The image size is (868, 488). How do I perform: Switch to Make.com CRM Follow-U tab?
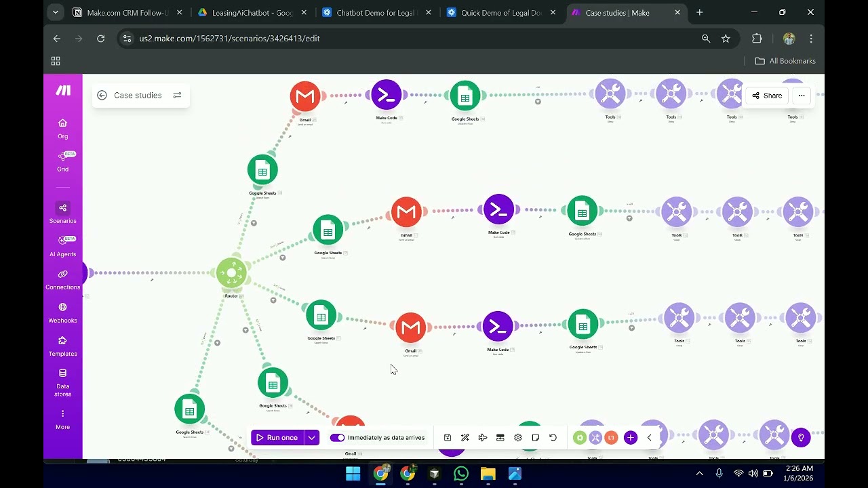(126, 12)
